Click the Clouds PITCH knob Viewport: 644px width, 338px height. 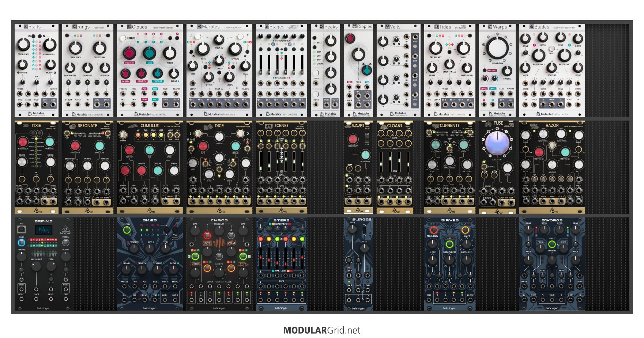[x=170, y=53]
